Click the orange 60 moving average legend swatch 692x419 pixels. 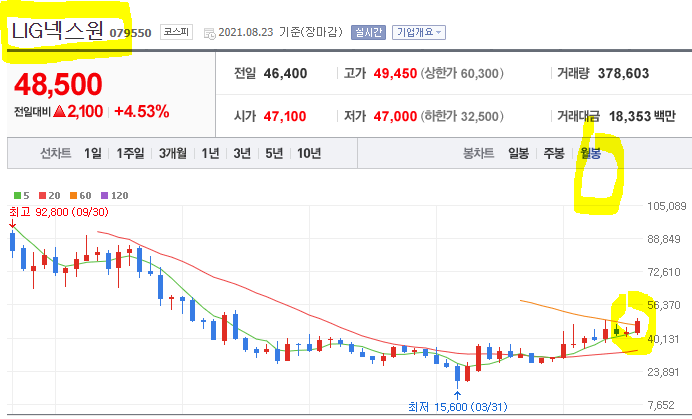pos(73,196)
